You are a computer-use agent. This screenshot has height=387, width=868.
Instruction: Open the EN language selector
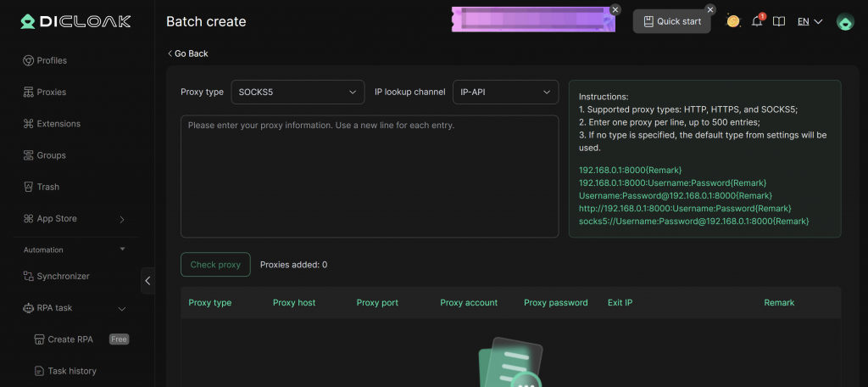point(810,21)
